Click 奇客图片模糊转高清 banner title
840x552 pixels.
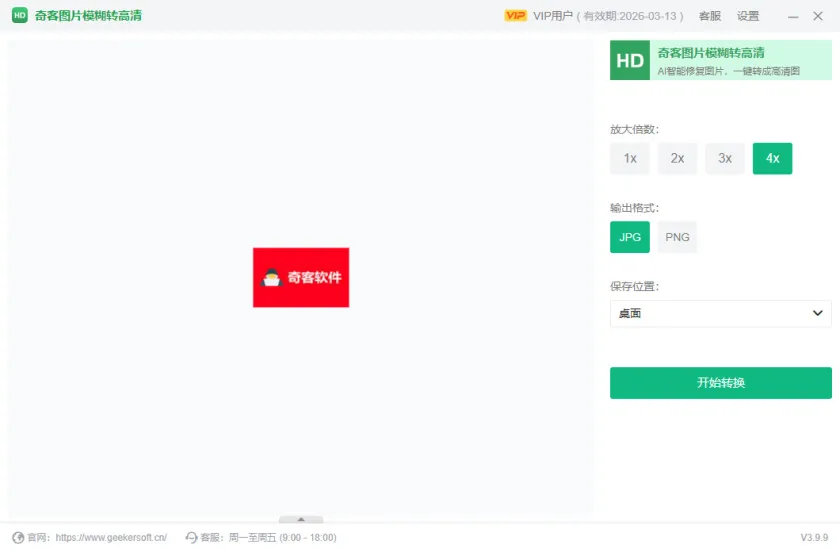point(711,53)
